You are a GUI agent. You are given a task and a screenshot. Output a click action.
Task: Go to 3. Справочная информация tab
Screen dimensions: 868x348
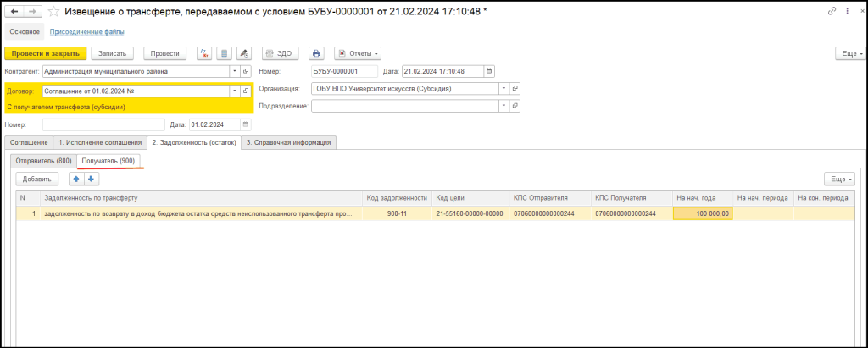click(289, 142)
